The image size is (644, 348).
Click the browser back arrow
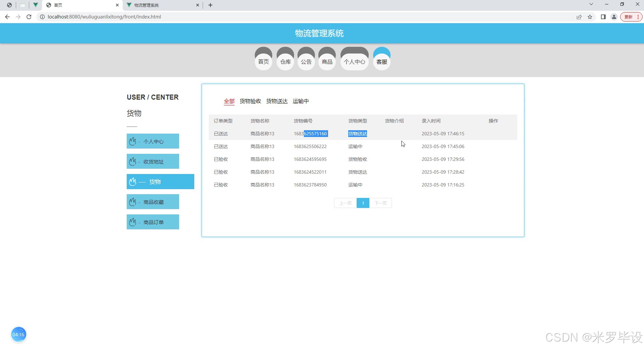point(7,17)
